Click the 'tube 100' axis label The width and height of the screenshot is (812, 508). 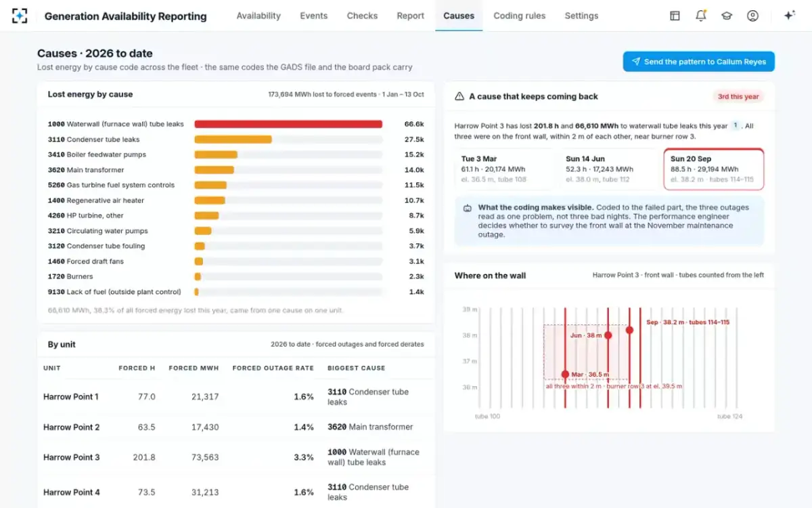(x=487, y=416)
